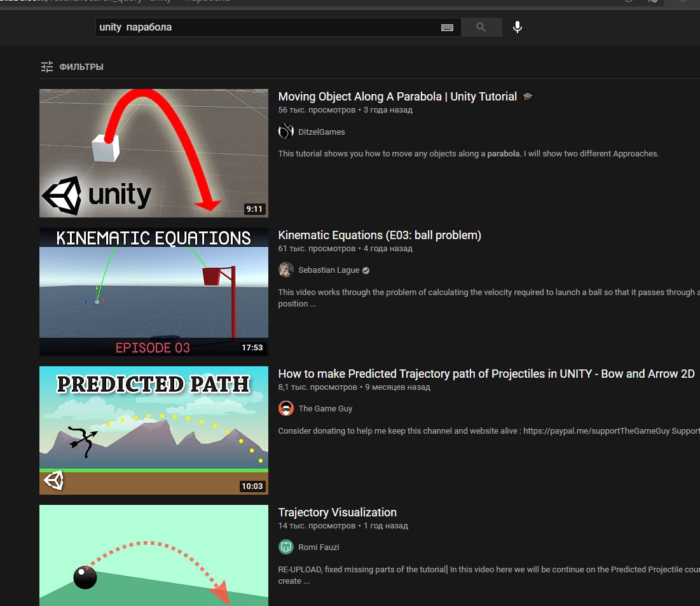Viewport: 700px width, 606px height.
Task: Click the Romi Fauzi channel avatar
Action: (285, 547)
